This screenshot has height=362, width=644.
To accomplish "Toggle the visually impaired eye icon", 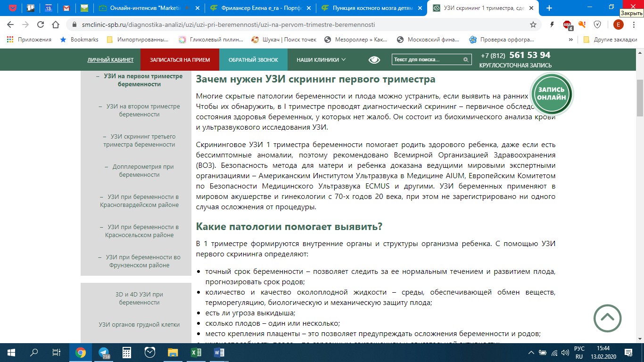I will coord(374,60).
